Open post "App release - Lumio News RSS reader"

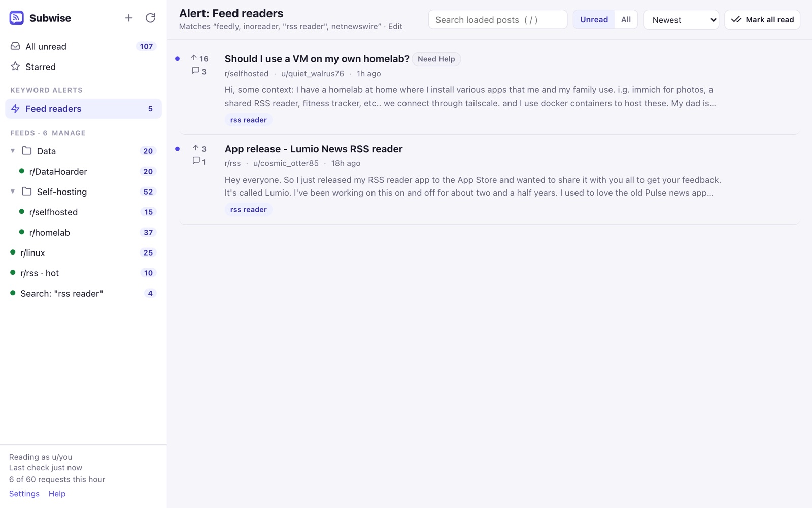point(314,149)
